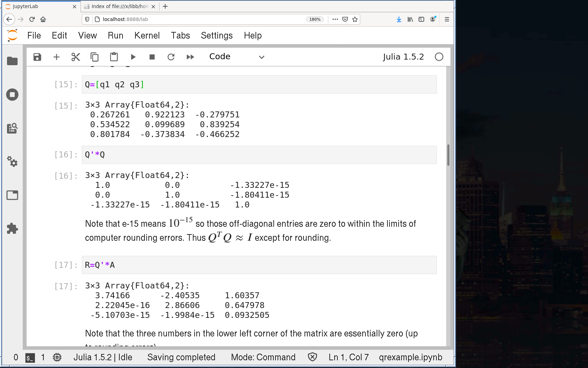Run the selected cell
This screenshot has width=588, height=368.
click(133, 57)
